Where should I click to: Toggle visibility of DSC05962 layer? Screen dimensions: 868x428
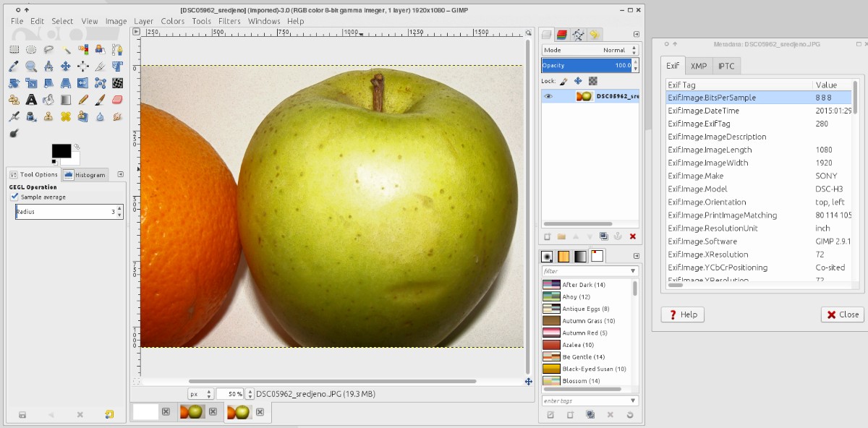coord(548,96)
